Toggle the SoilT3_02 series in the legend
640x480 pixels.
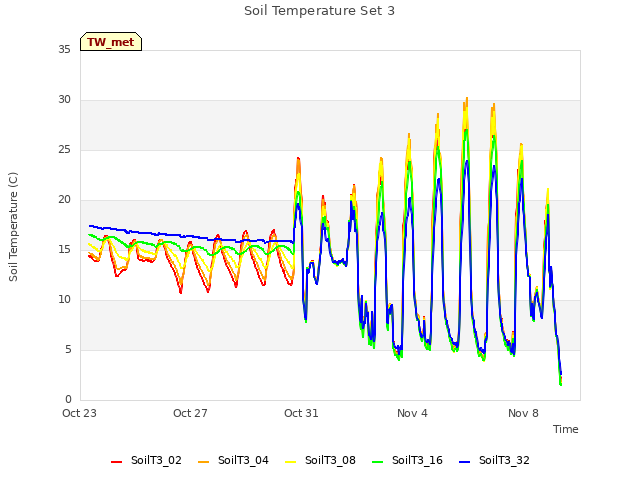coord(146,460)
